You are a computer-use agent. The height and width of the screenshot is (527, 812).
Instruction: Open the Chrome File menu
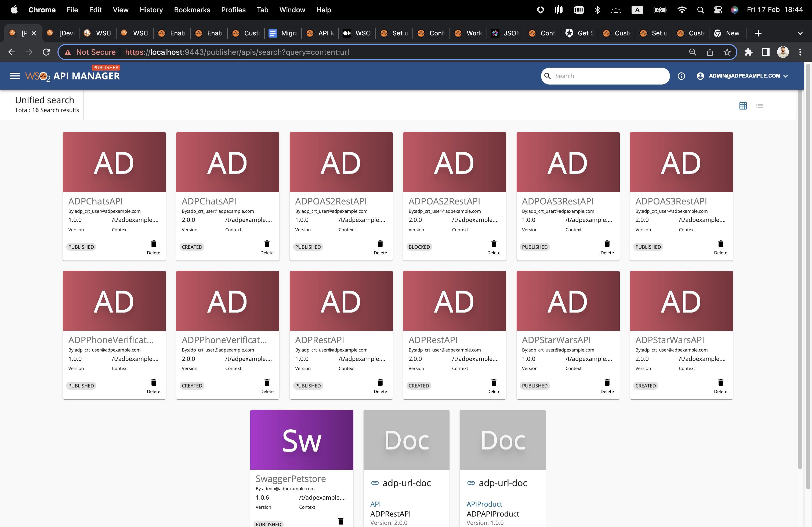(72, 10)
